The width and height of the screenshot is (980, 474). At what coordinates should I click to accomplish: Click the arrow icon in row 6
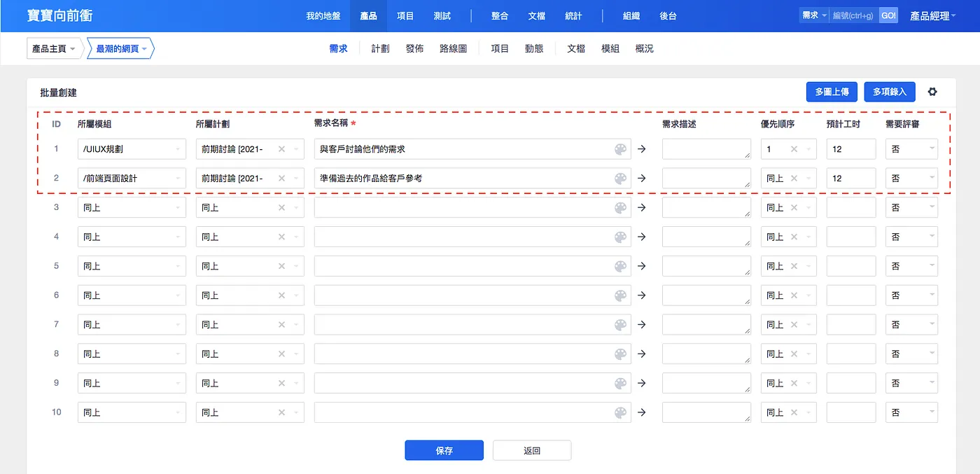[x=642, y=295]
